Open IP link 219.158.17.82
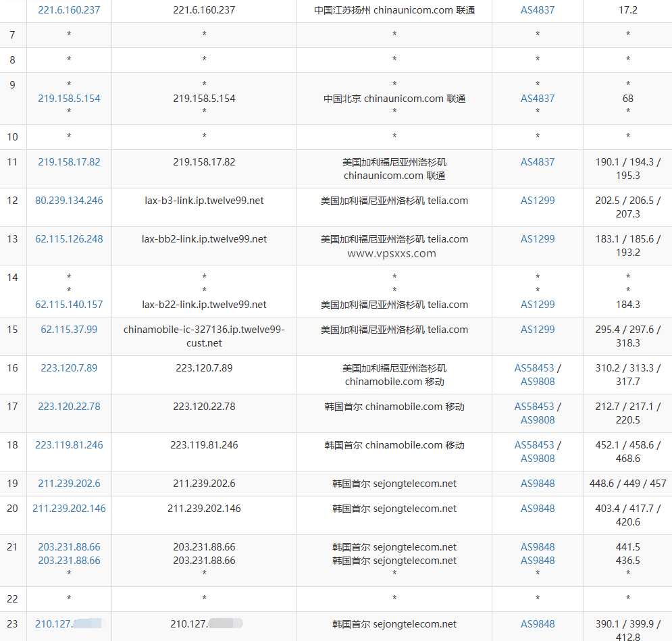The image size is (672, 641). 69,162
